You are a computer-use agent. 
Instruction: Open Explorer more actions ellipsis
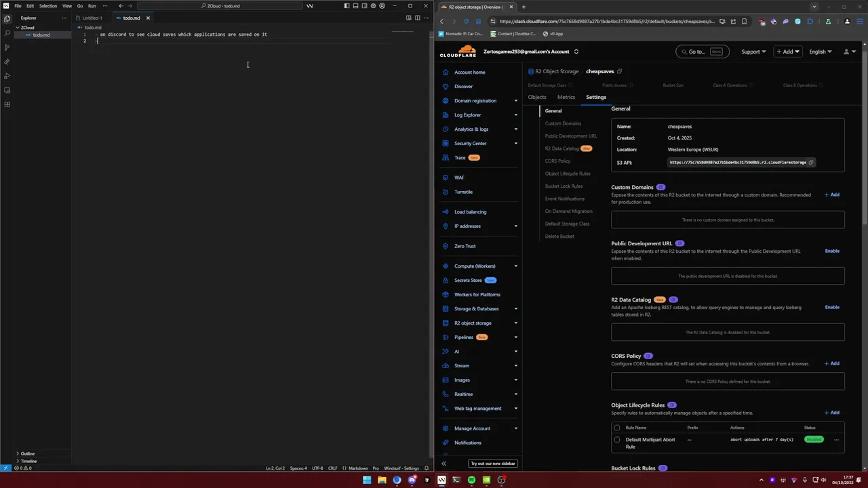click(64, 18)
